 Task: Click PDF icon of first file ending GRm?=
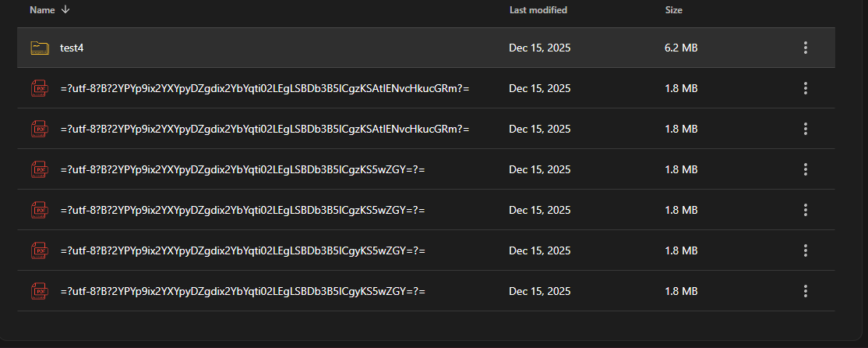[x=39, y=89]
